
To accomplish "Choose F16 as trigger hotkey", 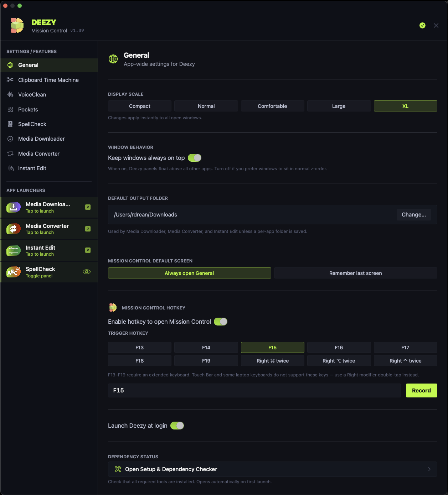I will click(x=339, y=348).
